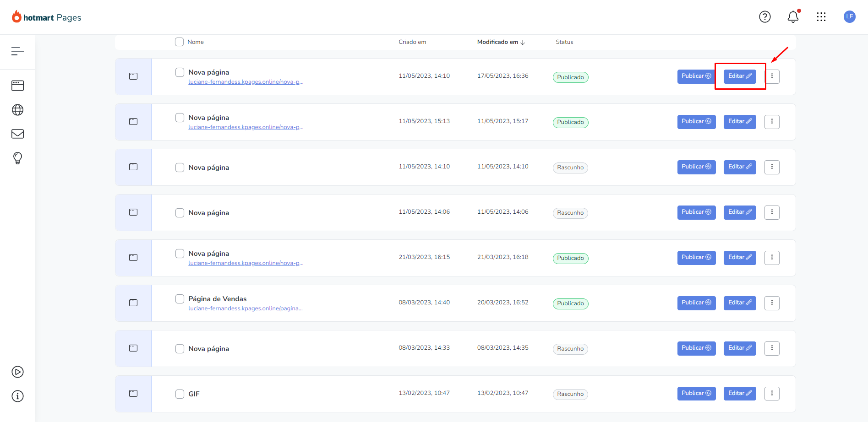Click page thumbnail icon of Página de Vendas
This screenshot has width=868, height=422.
133,303
